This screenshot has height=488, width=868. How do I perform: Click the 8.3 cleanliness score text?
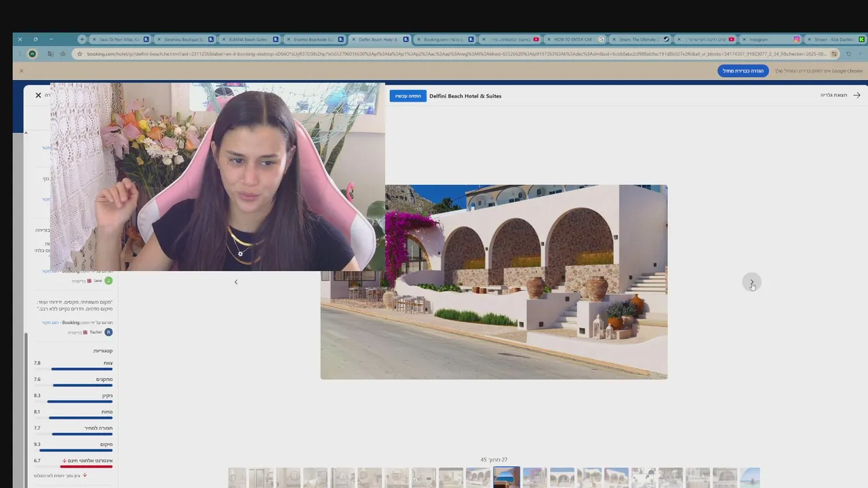[37, 395]
